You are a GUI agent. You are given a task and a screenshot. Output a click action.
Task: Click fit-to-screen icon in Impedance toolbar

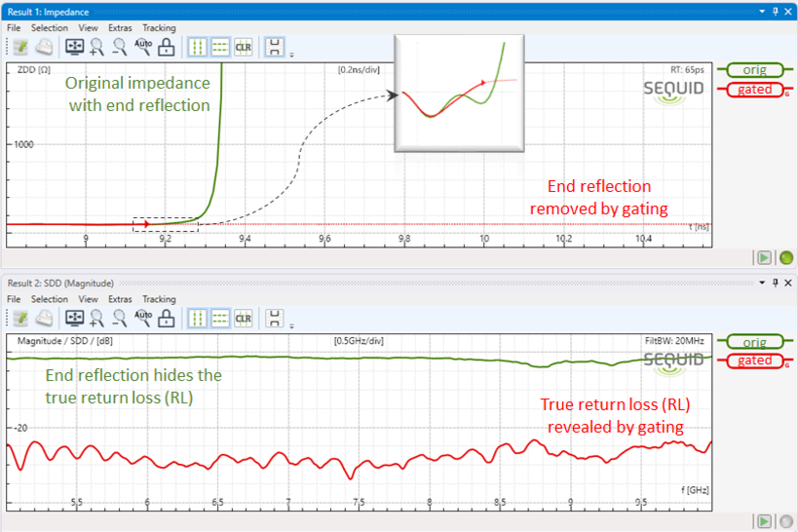[x=74, y=47]
